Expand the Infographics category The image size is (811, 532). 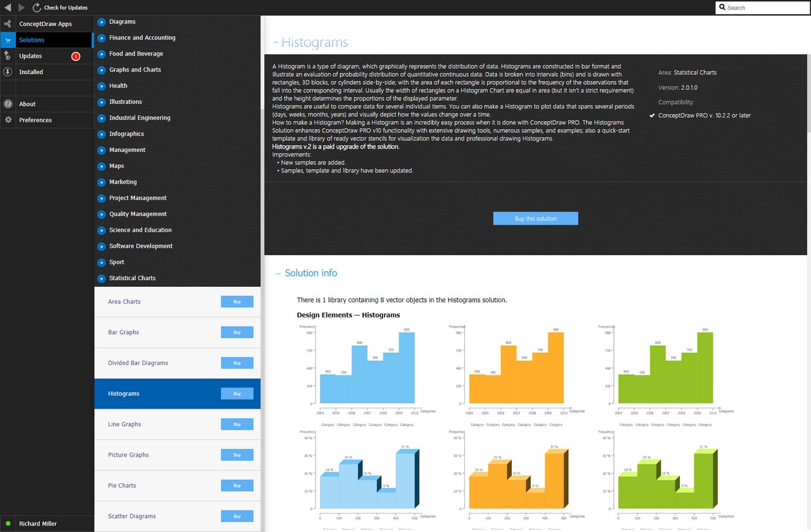click(101, 134)
